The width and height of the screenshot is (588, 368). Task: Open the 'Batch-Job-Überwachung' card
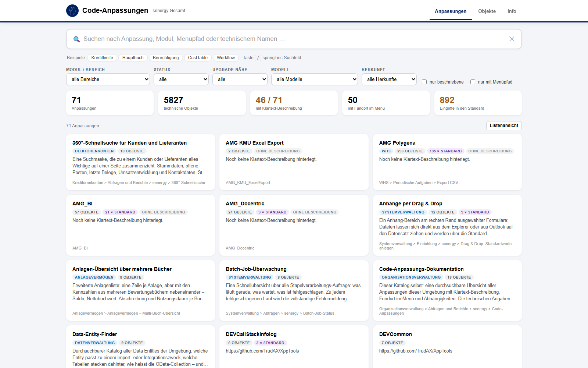pyautogui.click(x=294, y=291)
